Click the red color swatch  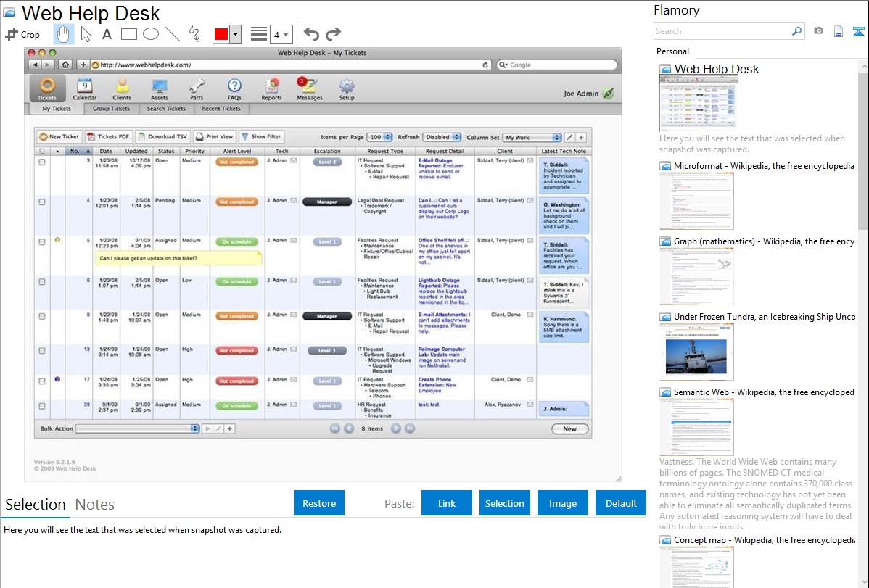pyautogui.click(x=221, y=34)
